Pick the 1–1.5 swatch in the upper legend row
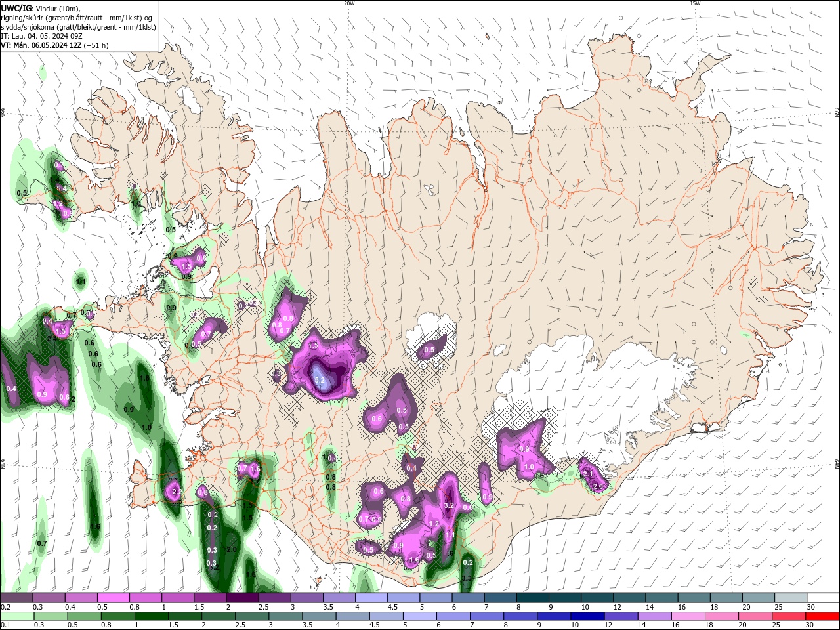The image size is (840, 630). [177, 598]
